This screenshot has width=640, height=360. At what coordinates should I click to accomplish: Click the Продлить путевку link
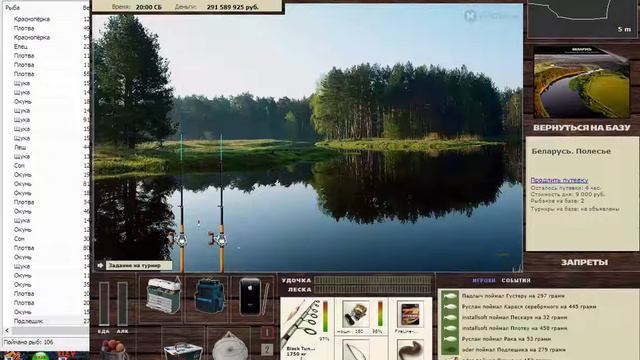pos(559,180)
